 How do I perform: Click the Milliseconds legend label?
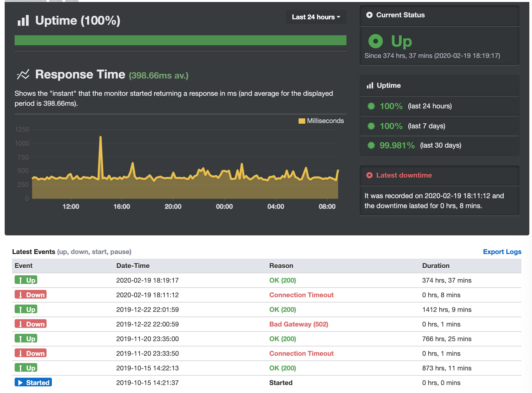click(326, 121)
